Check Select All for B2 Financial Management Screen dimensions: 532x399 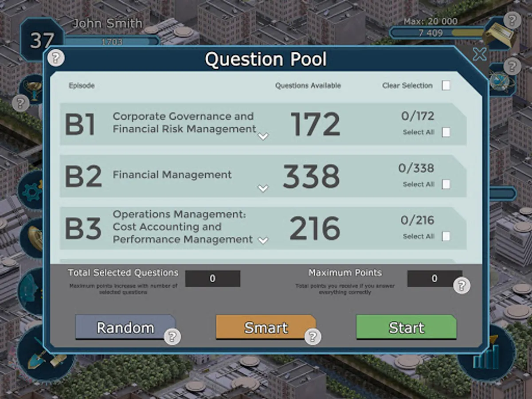coord(446,184)
